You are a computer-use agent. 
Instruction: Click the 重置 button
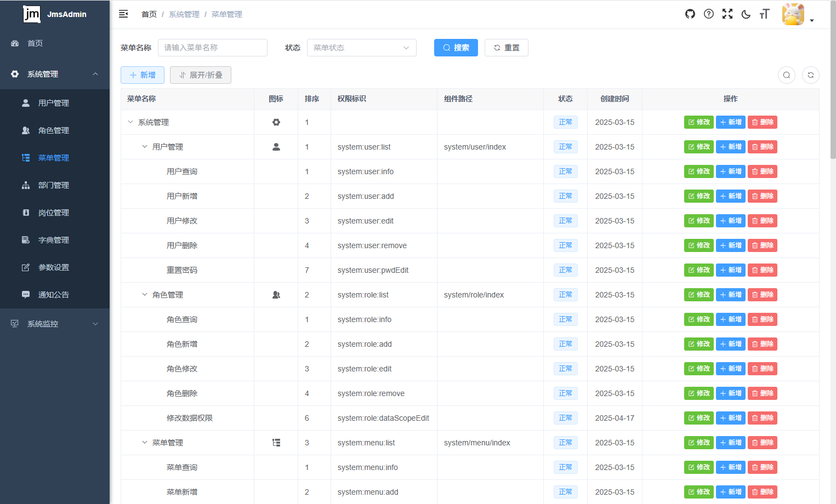pyautogui.click(x=507, y=48)
